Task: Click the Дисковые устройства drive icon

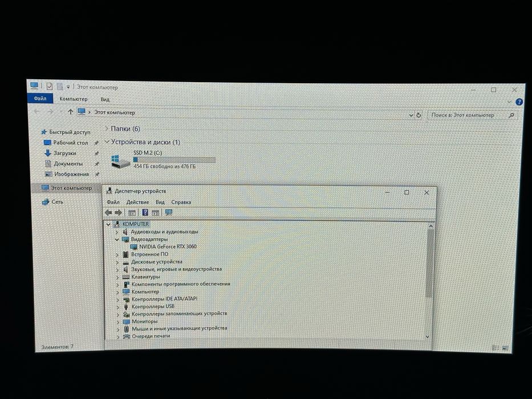Action: tap(125, 262)
